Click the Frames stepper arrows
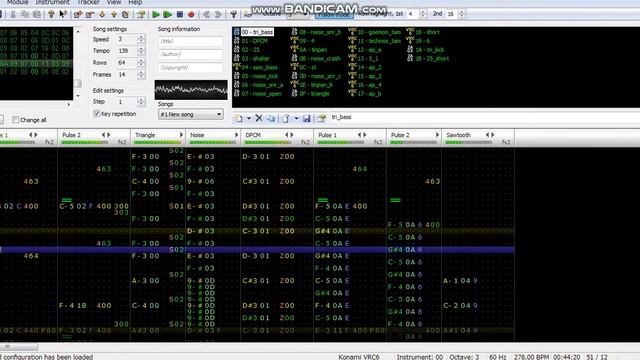 coord(141,75)
